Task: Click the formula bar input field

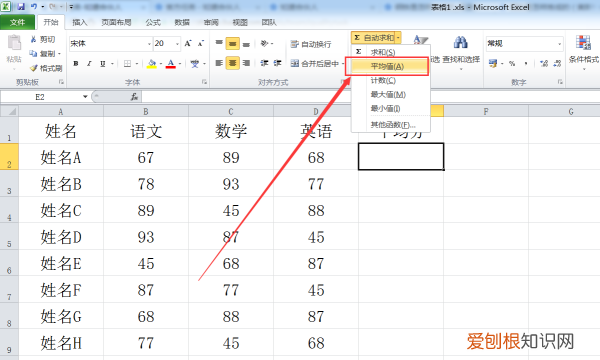Action: [370, 97]
